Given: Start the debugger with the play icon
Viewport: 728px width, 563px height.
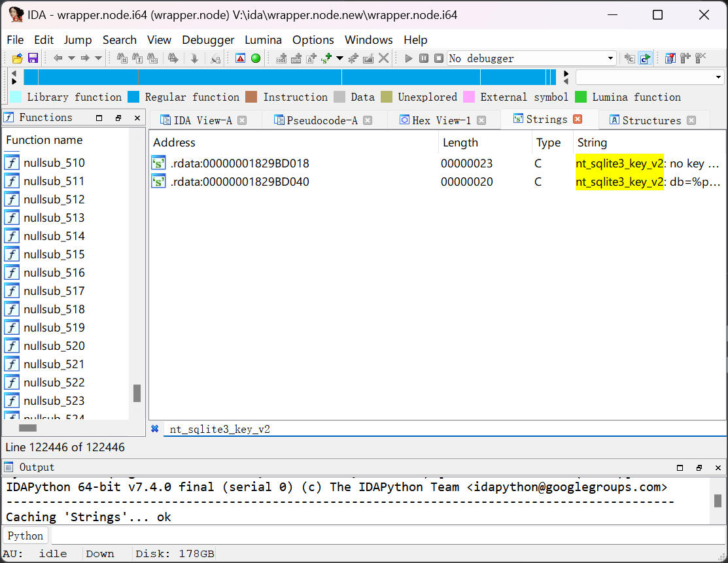Looking at the screenshot, I should (408, 58).
